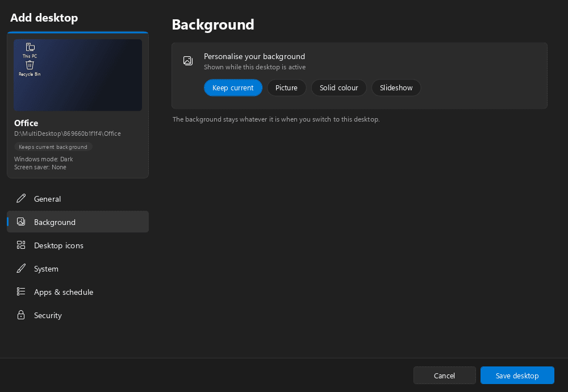
Task: Go to the Desktop icons section
Action: 78,245
